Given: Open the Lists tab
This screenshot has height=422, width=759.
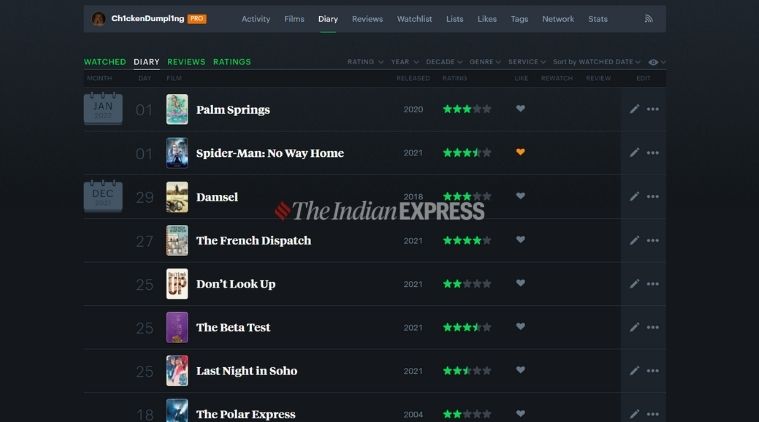Looking at the screenshot, I should 455,19.
